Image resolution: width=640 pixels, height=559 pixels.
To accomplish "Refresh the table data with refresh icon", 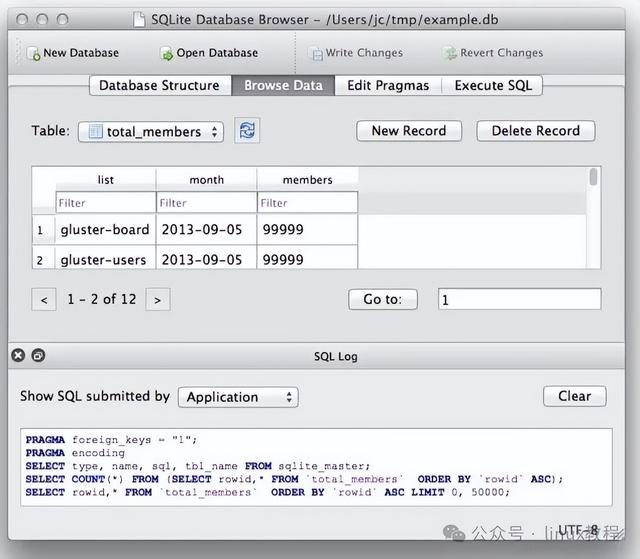I will pyautogui.click(x=247, y=131).
